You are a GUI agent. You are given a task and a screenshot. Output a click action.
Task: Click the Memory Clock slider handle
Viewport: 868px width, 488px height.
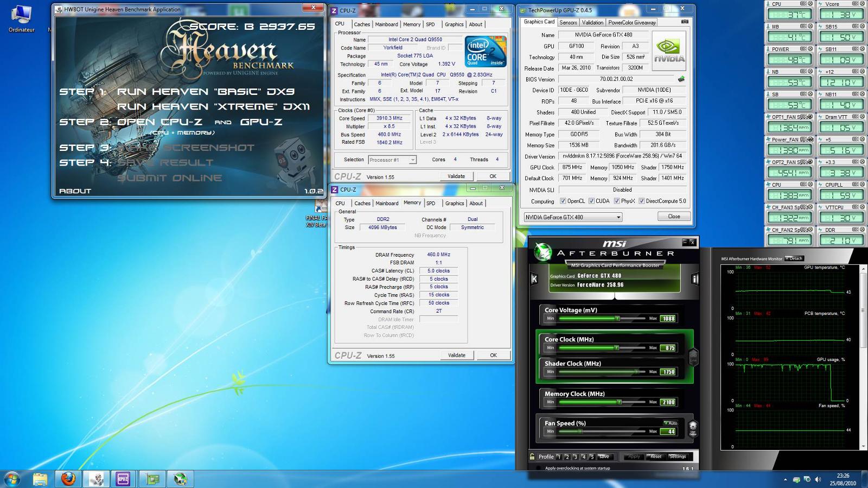[x=619, y=402]
